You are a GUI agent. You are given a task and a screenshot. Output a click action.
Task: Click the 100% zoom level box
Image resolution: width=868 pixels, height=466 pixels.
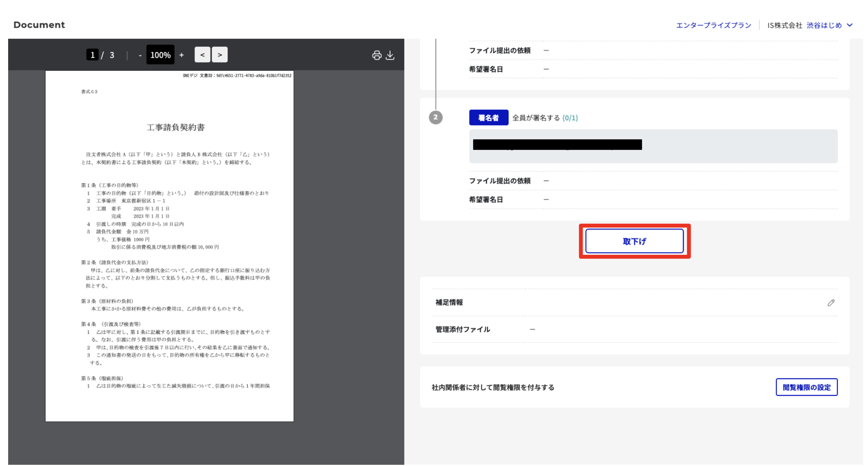pyautogui.click(x=160, y=55)
